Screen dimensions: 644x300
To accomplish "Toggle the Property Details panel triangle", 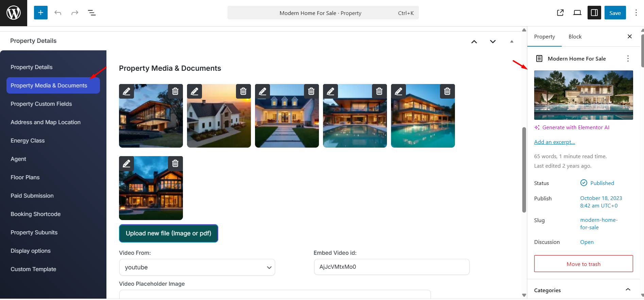I will point(512,41).
